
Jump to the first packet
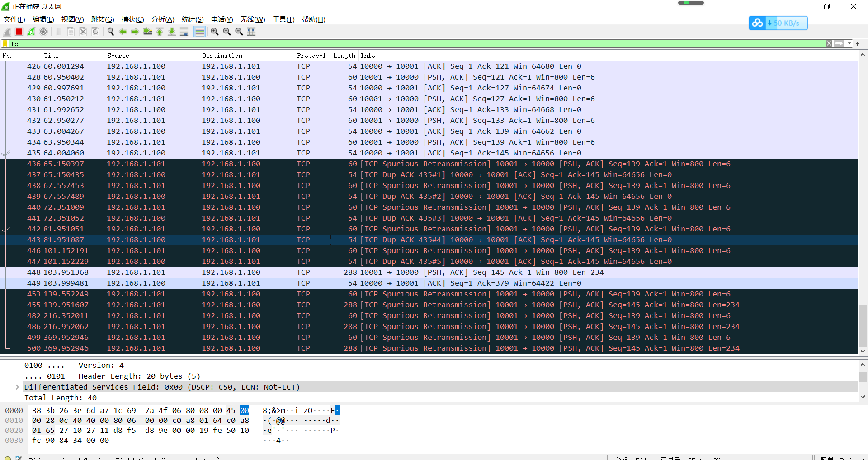click(160, 32)
